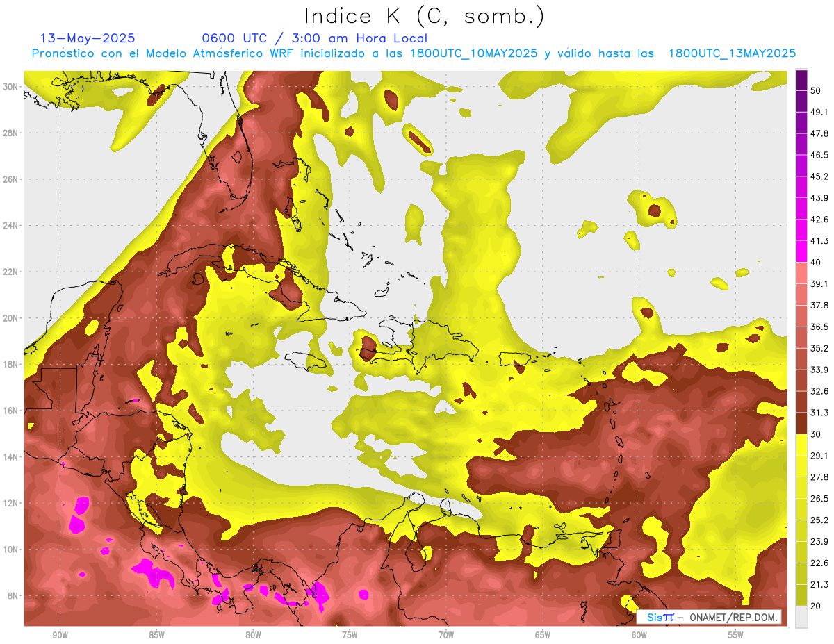Click the color bar label '37.8'
The image size is (834, 644).
[x=819, y=305]
